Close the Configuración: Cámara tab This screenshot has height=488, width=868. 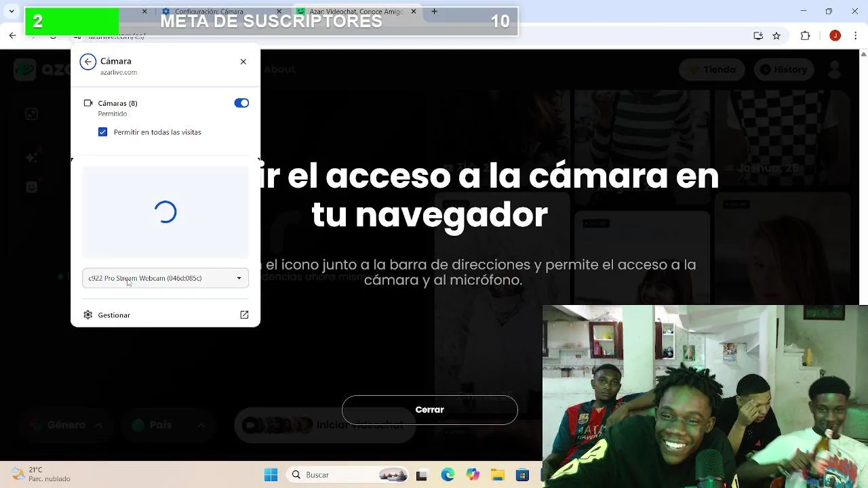[x=278, y=12]
